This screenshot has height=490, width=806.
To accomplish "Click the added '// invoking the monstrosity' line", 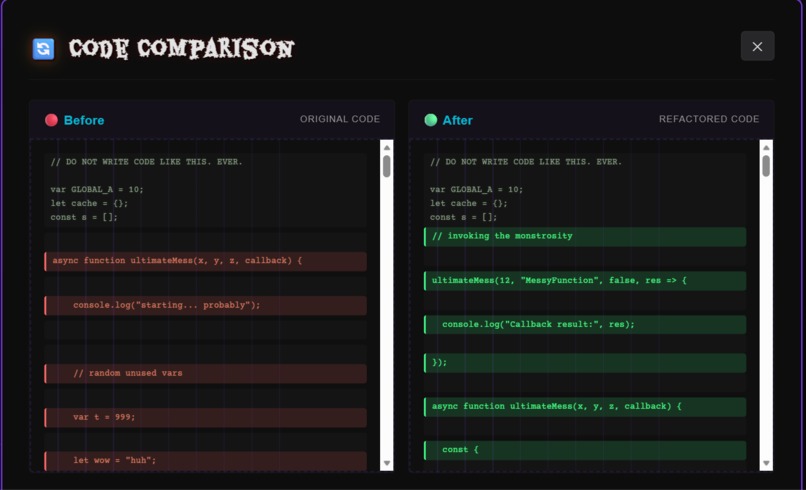I will (585, 237).
